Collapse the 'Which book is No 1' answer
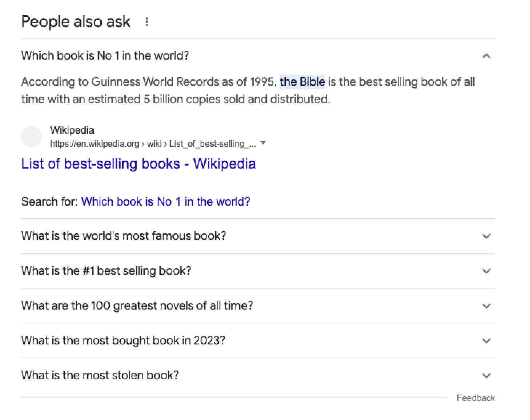 tap(486, 56)
